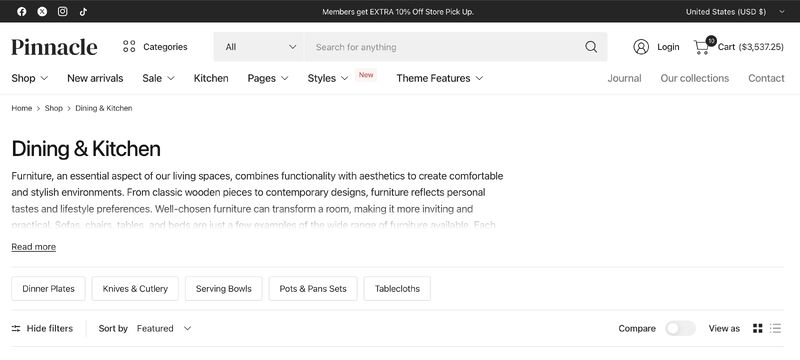Select the Serving Bowls subcategory

click(223, 289)
